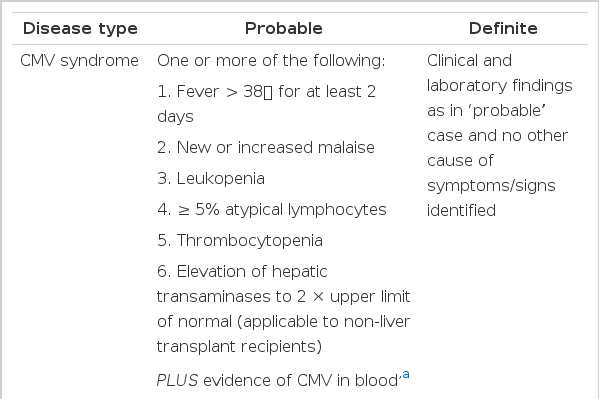Click the footnote 'a' superscript link
Image resolution: width=599 pixels, height=399 pixels.
406,375
